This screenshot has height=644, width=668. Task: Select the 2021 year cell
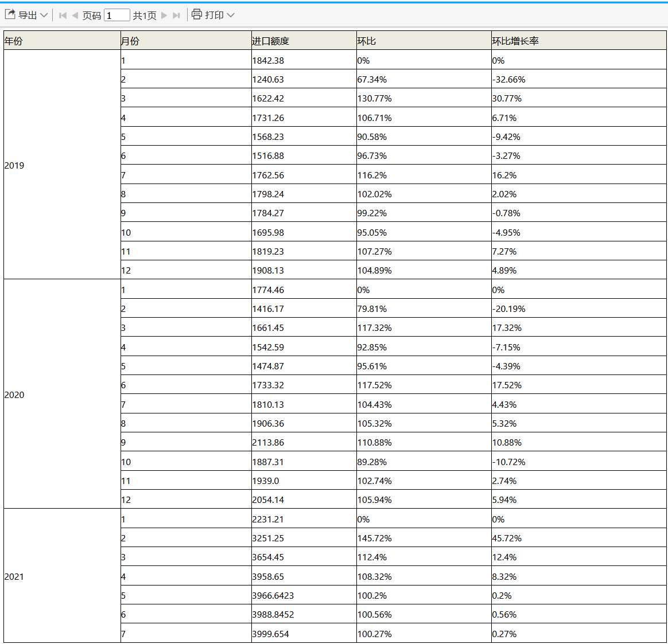coord(62,576)
